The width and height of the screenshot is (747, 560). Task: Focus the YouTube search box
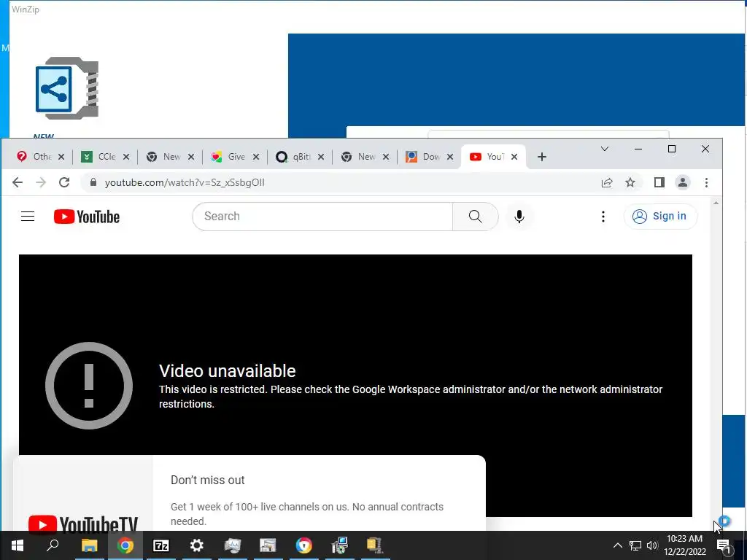(x=322, y=217)
